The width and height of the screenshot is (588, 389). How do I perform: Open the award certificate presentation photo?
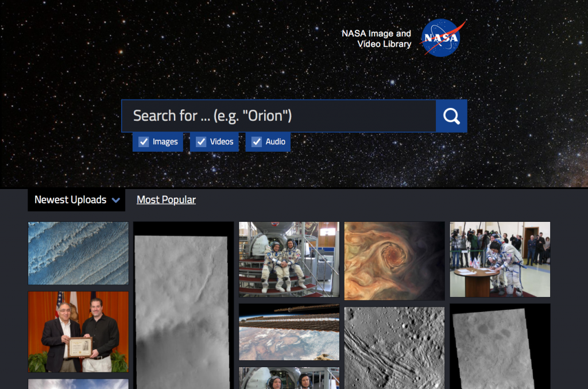[x=78, y=332]
